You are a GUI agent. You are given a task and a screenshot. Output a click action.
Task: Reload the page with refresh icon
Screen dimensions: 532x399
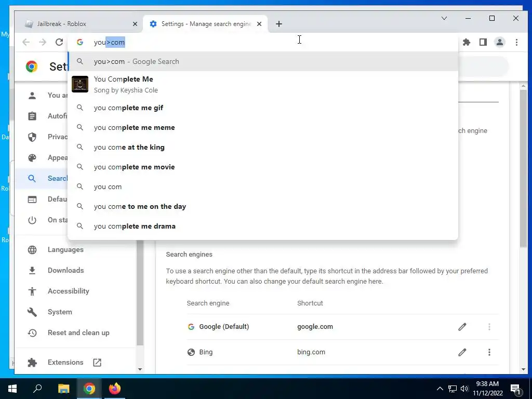click(x=59, y=42)
